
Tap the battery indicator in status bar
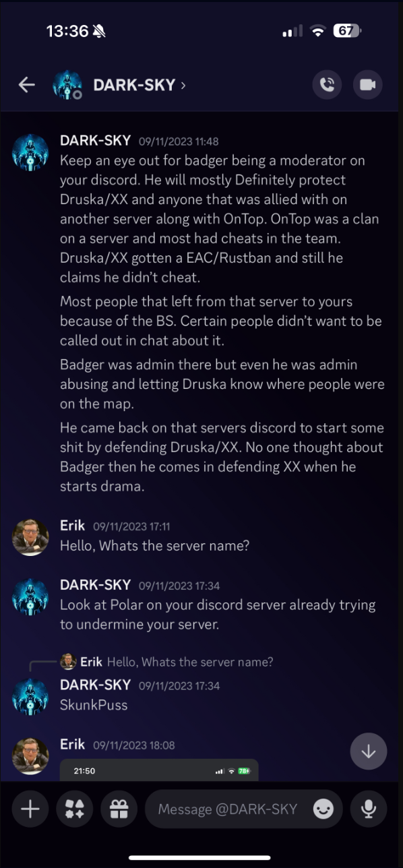[x=346, y=31]
